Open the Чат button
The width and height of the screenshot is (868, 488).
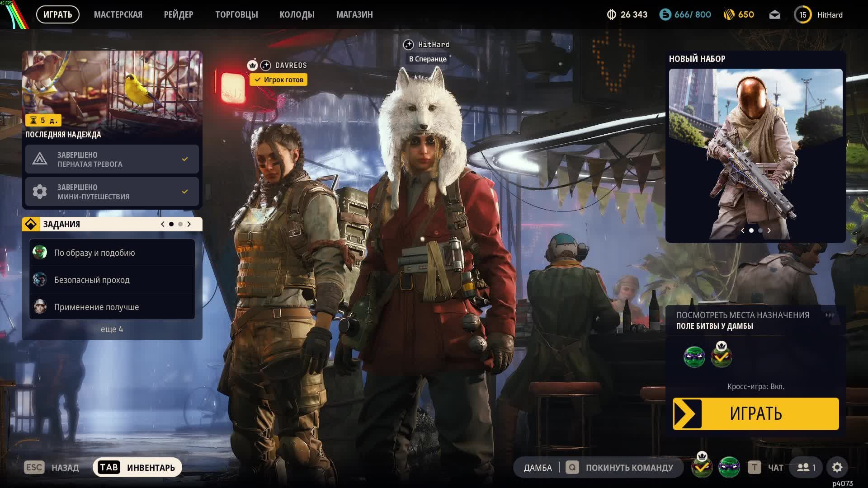[x=776, y=468]
